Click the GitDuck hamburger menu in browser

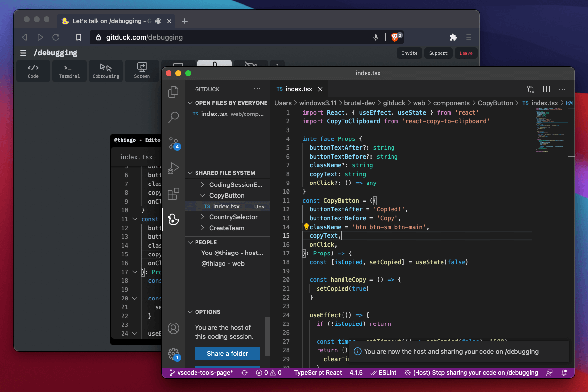coord(24,53)
